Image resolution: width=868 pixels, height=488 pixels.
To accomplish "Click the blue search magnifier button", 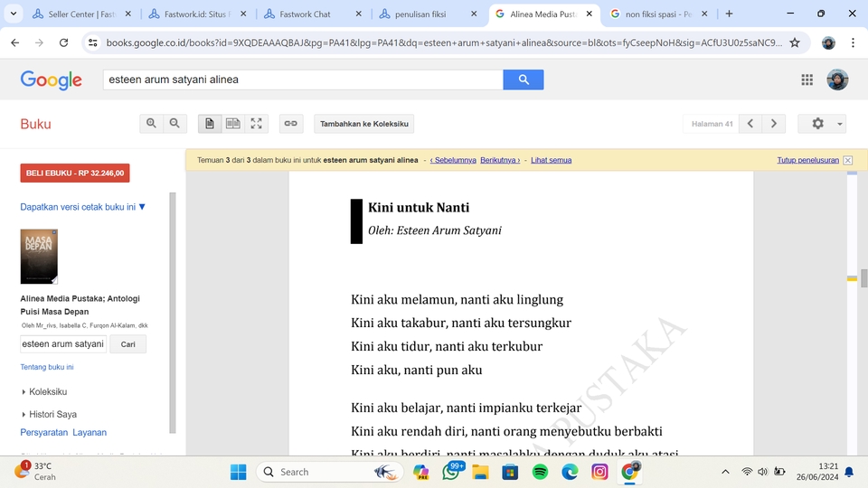I will 524,80.
